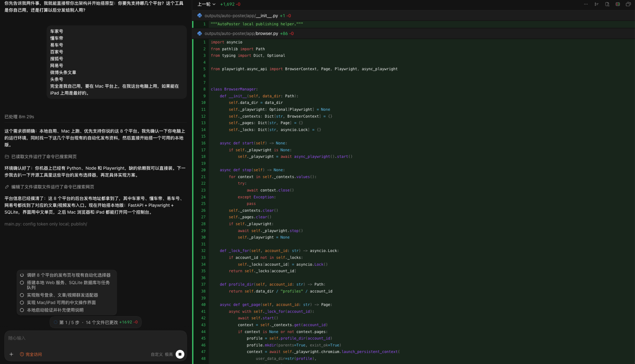Expand the 已处理 8m 29s summary
Image resolution: width=635 pixels, height=364 pixels.
pos(19,117)
